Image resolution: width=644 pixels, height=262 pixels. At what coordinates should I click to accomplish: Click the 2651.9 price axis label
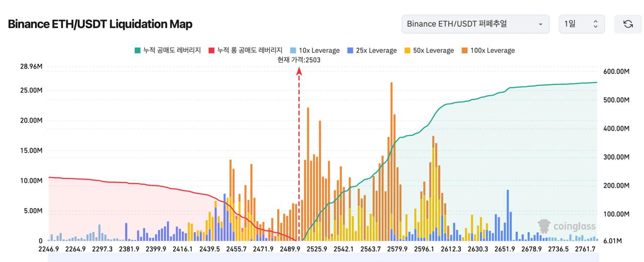tap(505, 249)
